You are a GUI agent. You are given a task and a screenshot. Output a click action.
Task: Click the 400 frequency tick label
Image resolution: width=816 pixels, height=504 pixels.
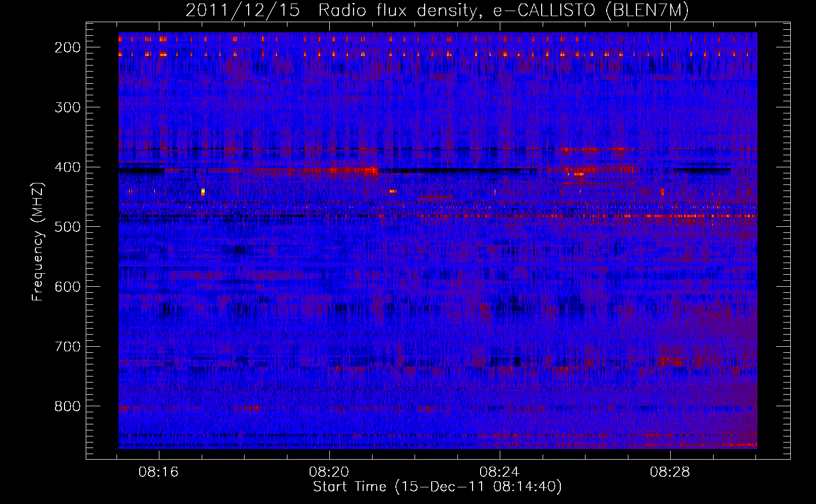point(67,167)
